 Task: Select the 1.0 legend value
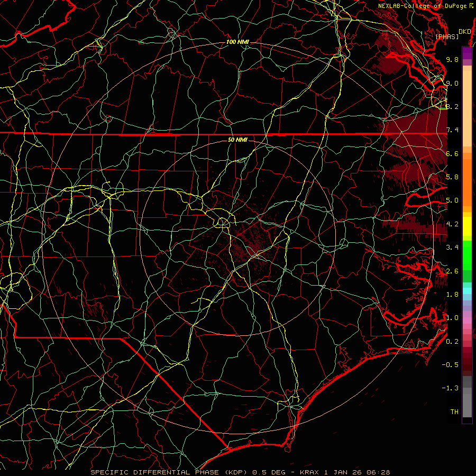point(452,318)
